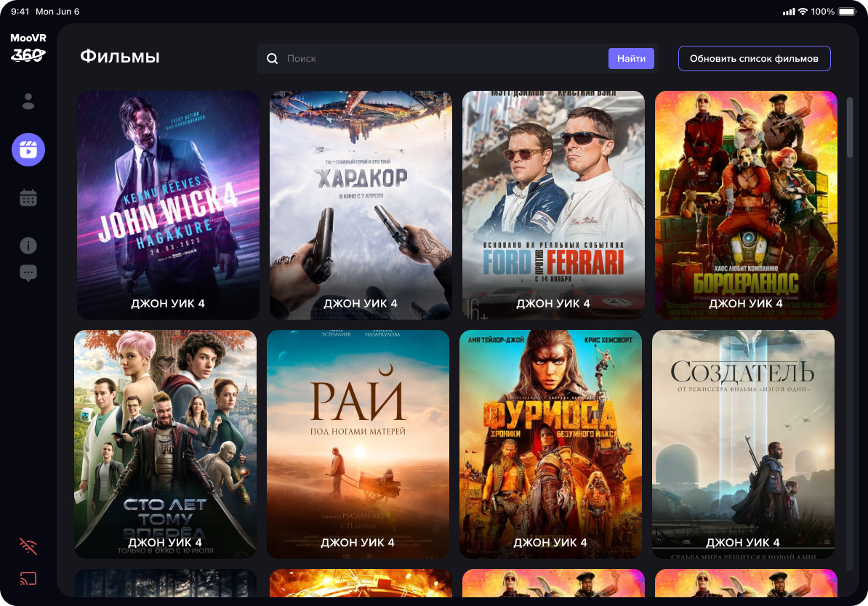The height and width of the screenshot is (606, 868).
Task: Open the Бордерлендс movie poster
Action: tap(746, 204)
